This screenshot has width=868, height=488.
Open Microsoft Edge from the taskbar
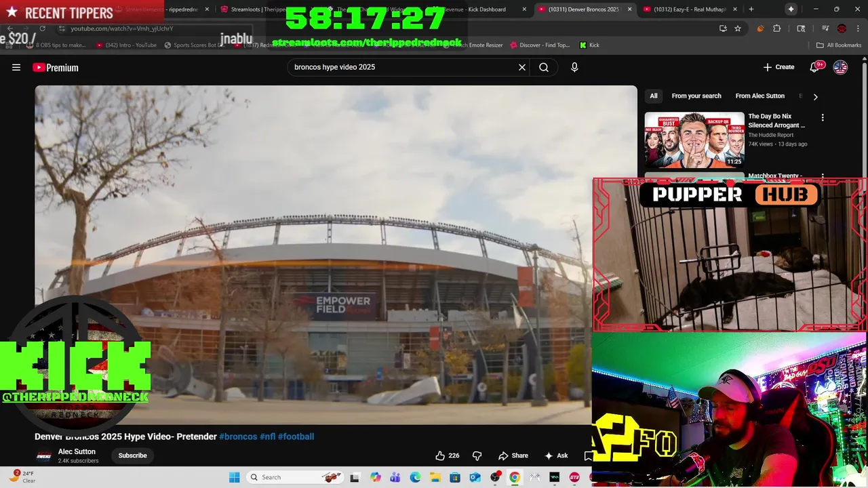point(415,477)
